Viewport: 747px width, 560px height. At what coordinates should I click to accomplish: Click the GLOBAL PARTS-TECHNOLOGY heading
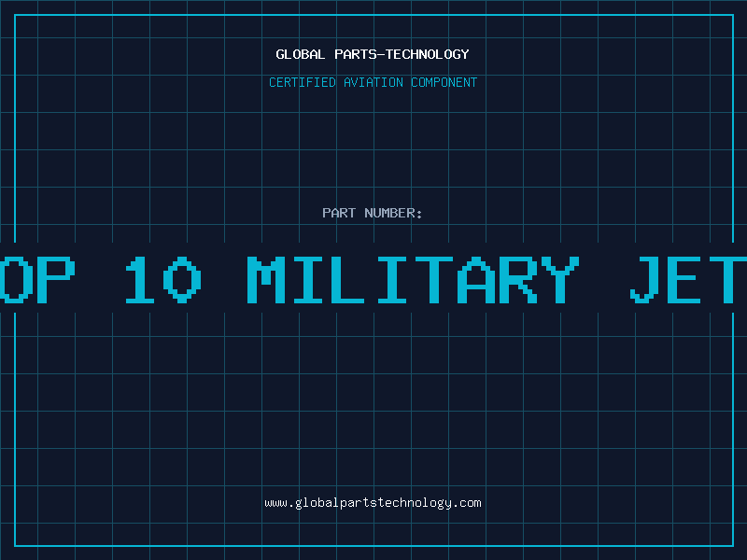[x=373, y=54]
